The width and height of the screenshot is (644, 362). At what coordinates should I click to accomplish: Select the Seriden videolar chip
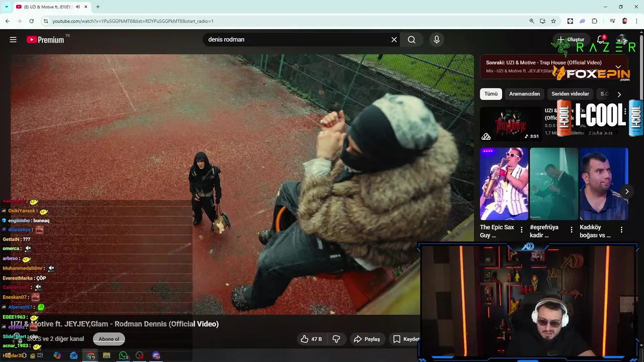pos(570,94)
